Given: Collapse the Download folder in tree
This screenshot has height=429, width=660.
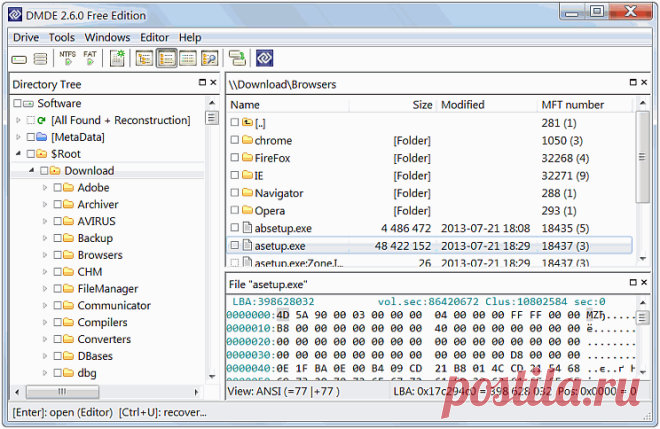Looking at the screenshot, I should click(32, 171).
